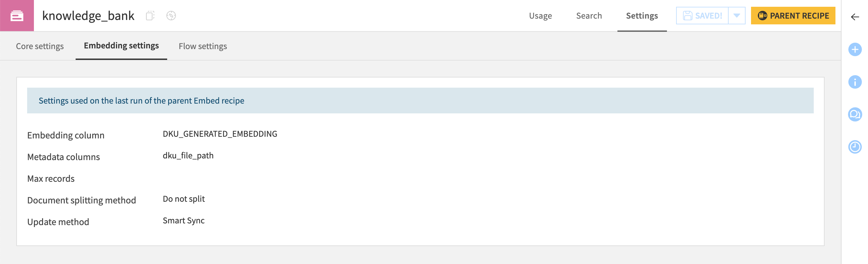Copy the knowledge bank ID icon
The height and width of the screenshot is (264, 868).
(x=149, y=16)
